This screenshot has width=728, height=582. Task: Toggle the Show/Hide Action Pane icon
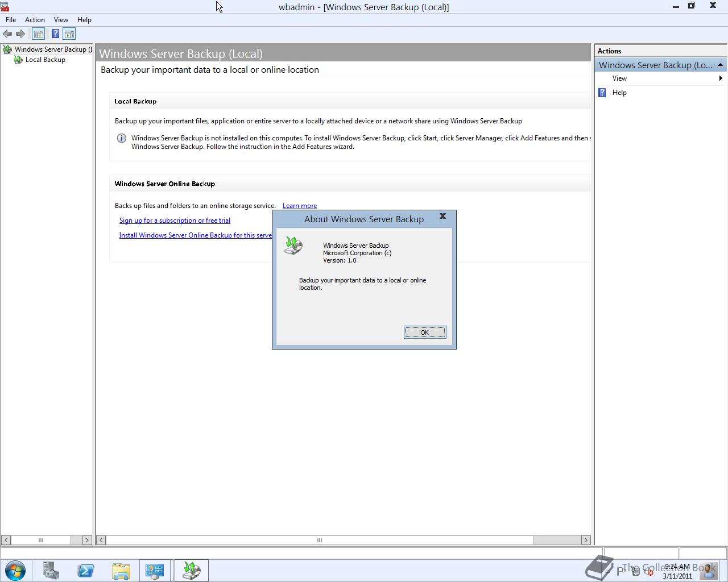[69, 34]
